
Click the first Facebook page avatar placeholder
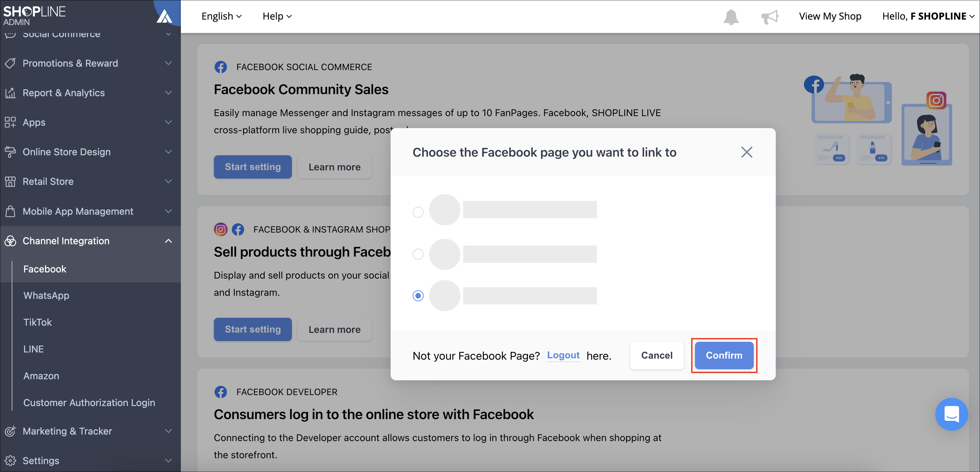tap(444, 210)
